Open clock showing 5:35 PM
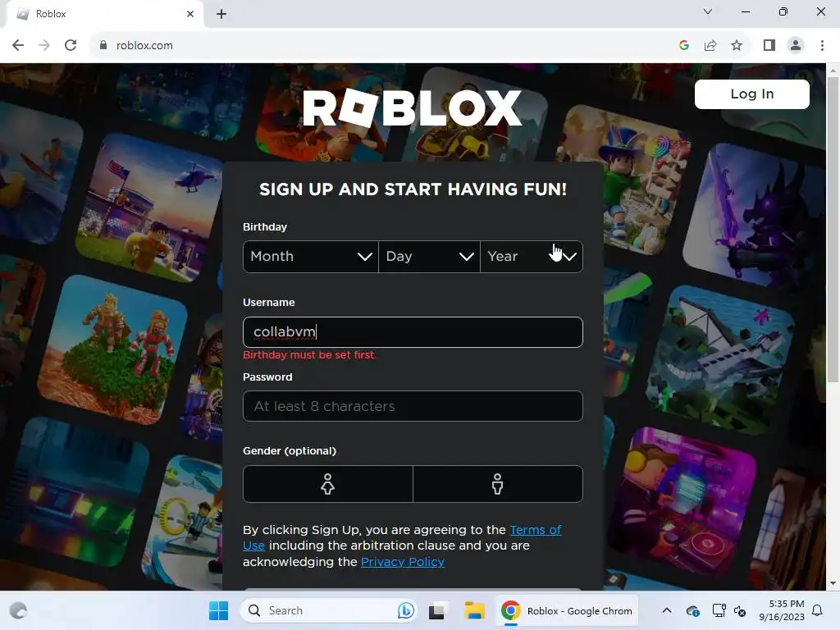The width and height of the screenshot is (840, 630). [x=782, y=610]
